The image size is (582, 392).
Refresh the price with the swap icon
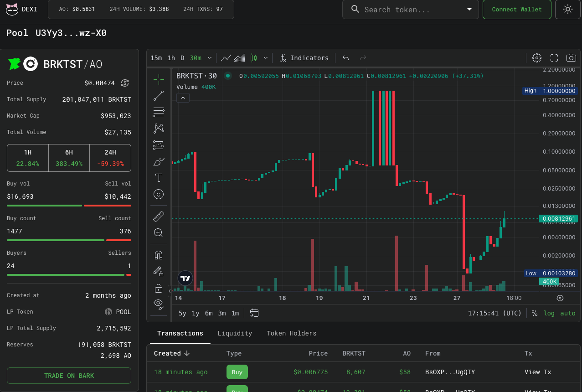point(125,83)
